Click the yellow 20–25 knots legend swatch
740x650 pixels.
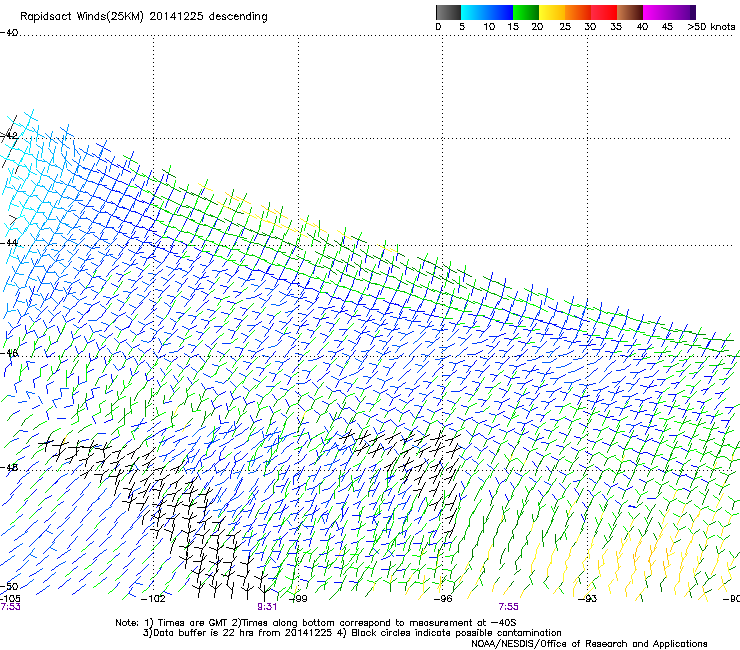552,12
